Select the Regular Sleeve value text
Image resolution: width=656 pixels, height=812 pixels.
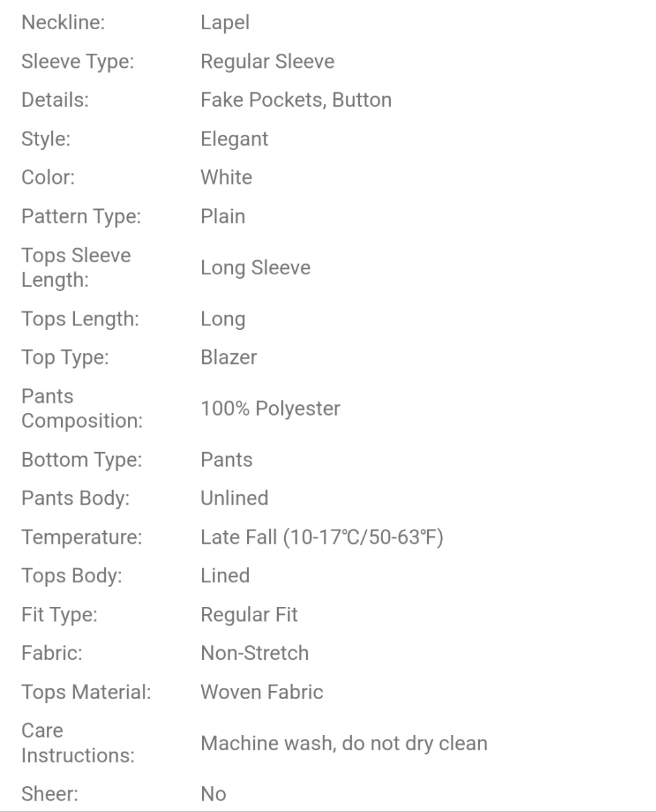click(267, 62)
